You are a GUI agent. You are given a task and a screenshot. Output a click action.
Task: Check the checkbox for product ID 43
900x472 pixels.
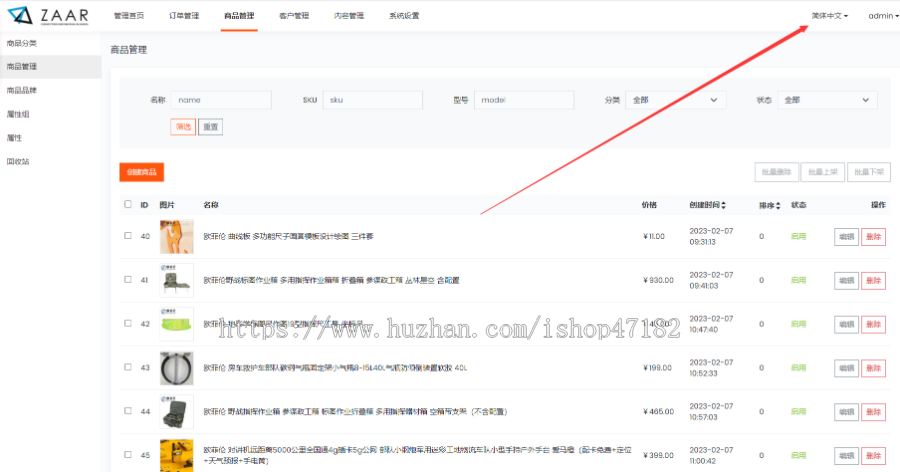click(128, 367)
